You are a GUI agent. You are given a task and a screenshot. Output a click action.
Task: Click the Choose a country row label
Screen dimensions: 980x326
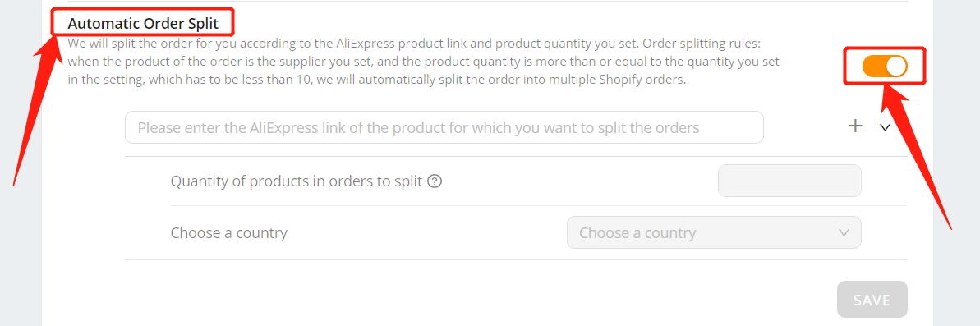pyautogui.click(x=228, y=233)
